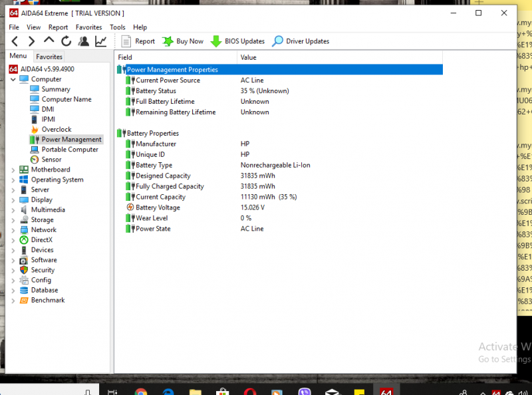Click the Report toolbar button
This screenshot has height=395, width=532.
click(138, 41)
